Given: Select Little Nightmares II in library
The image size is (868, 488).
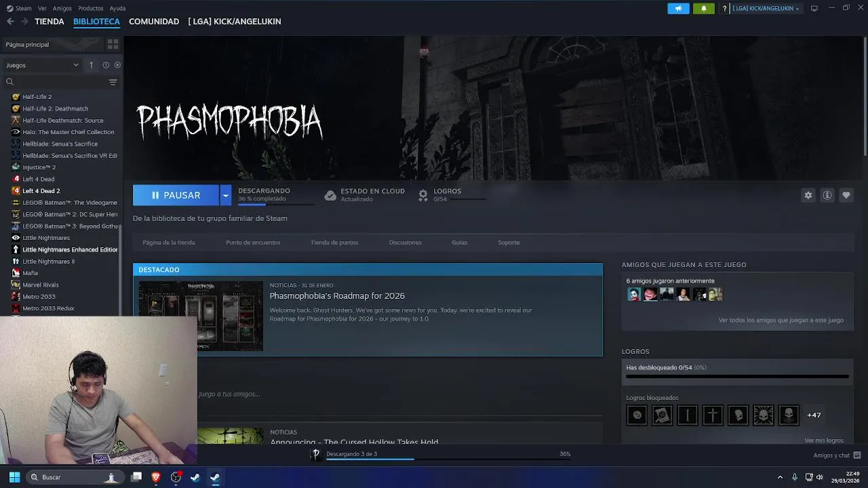Looking at the screenshot, I should click(x=49, y=261).
